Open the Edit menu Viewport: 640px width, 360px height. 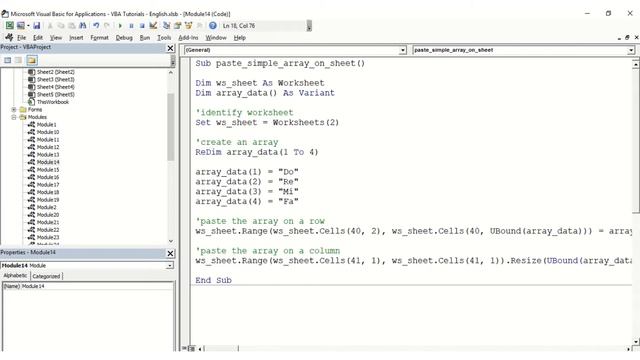tap(38, 38)
